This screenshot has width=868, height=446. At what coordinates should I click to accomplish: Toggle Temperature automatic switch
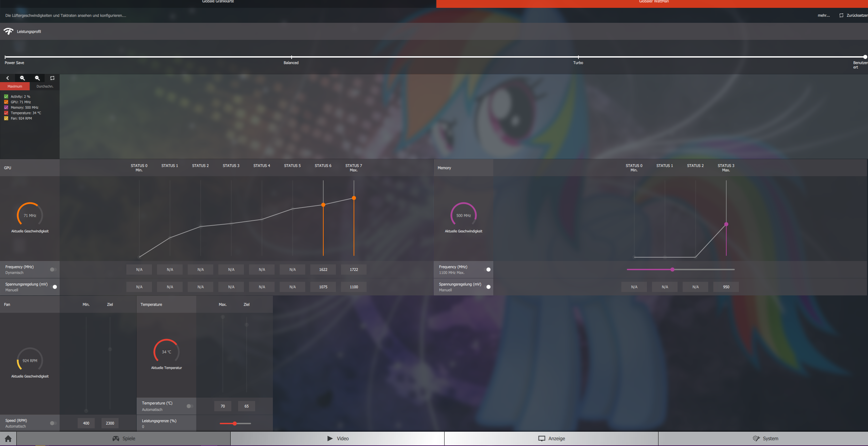pos(190,406)
